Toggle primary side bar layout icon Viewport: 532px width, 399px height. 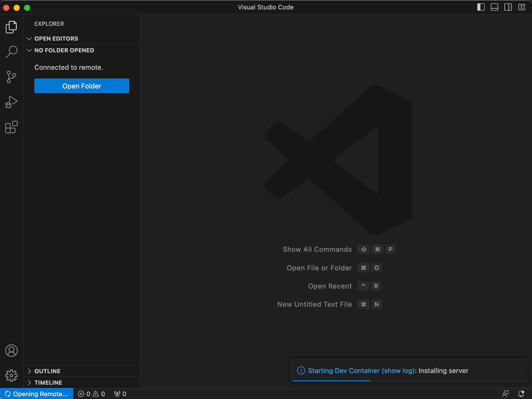[x=481, y=7]
